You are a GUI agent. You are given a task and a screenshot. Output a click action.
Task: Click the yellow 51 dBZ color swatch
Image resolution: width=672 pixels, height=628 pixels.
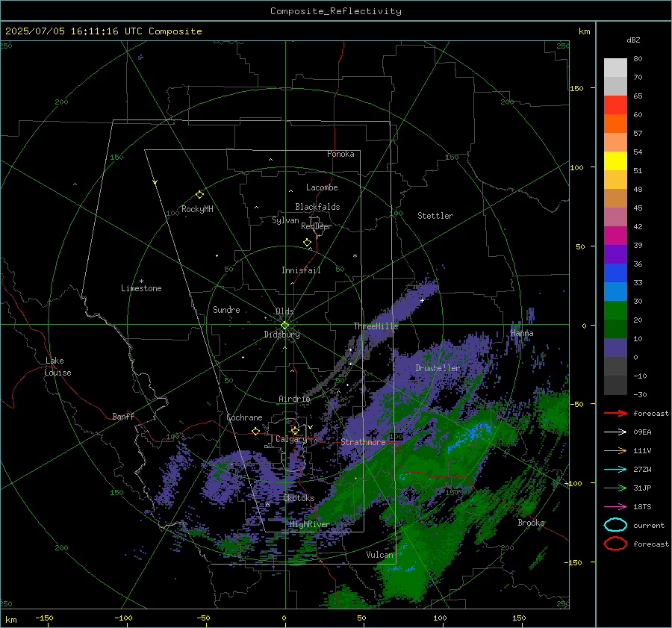[615, 161]
